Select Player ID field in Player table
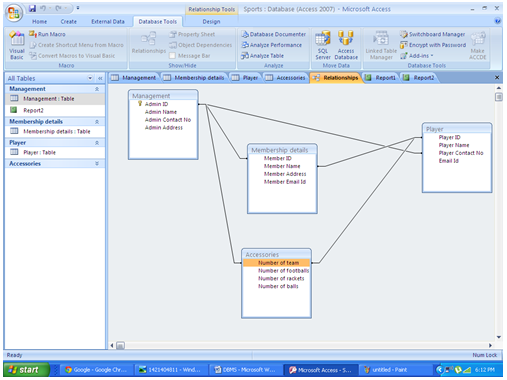 pyautogui.click(x=449, y=137)
